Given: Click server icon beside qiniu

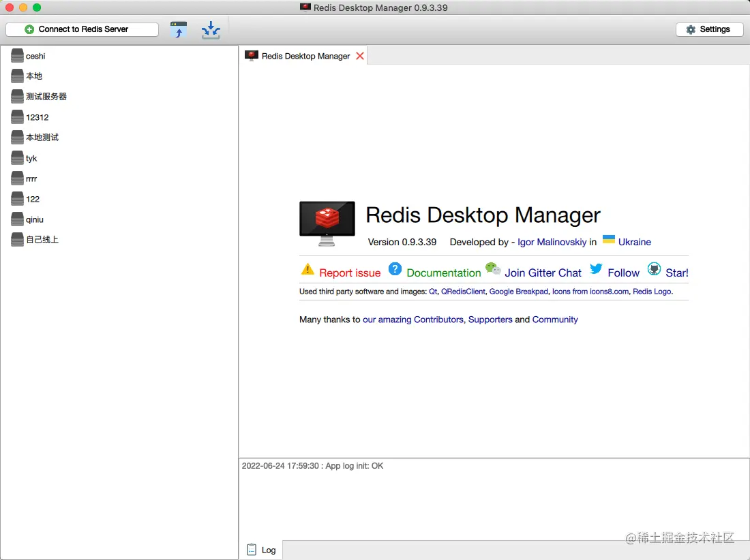Looking at the screenshot, I should coord(17,219).
